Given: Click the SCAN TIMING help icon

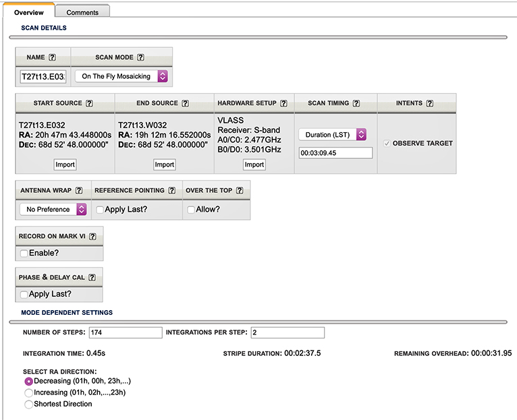Looking at the screenshot, I should coord(355,104).
